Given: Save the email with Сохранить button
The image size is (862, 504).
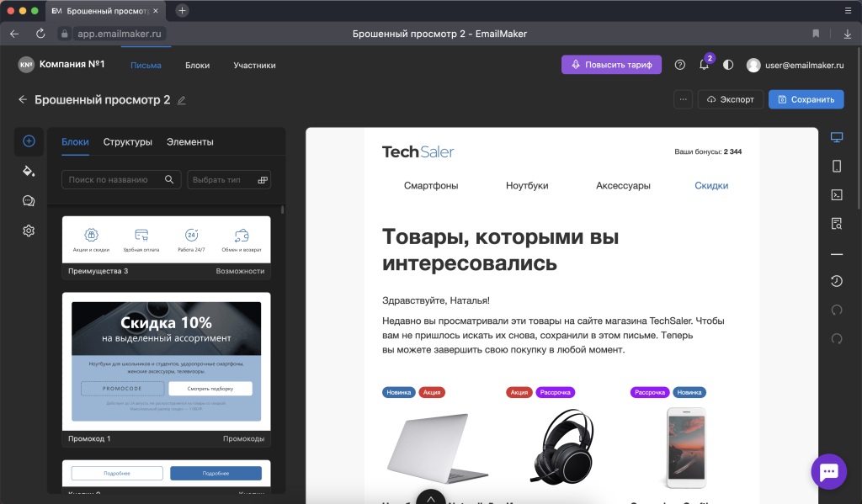Looking at the screenshot, I should tap(806, 99).
